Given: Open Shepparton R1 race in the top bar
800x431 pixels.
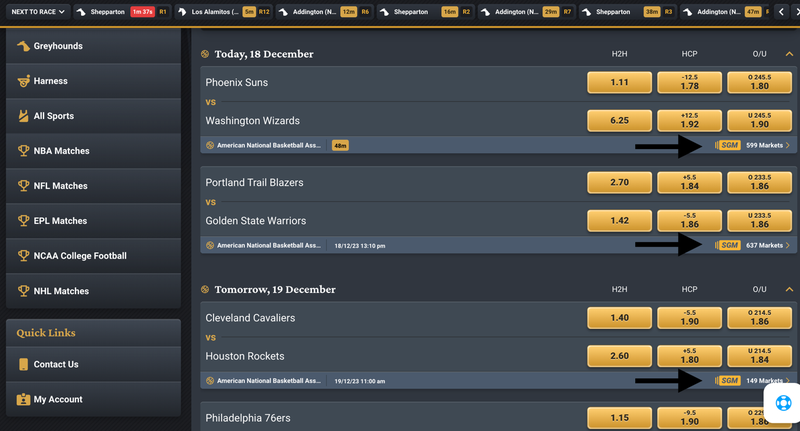Looking at the screenshot, I should [121, 12].
